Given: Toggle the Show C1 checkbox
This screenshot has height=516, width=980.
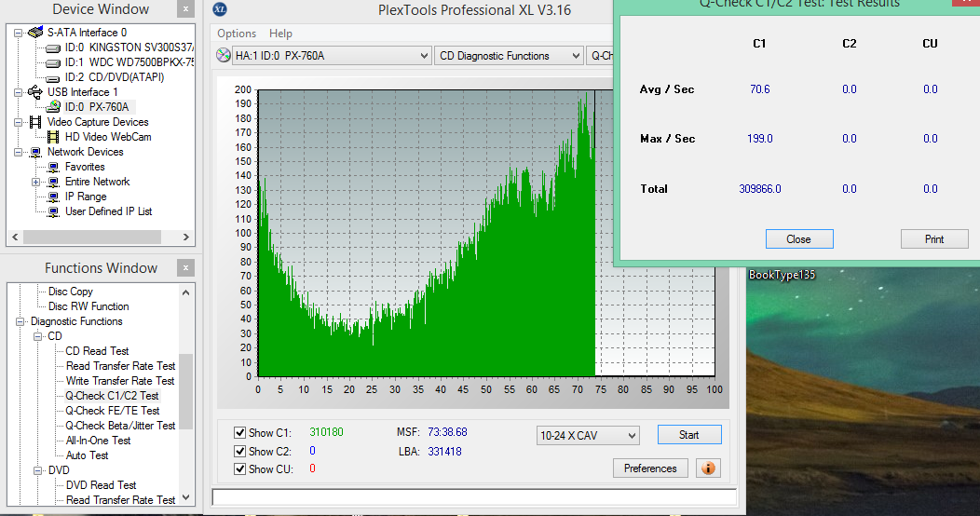Looking at the screenshot, I should pos(239,432).
